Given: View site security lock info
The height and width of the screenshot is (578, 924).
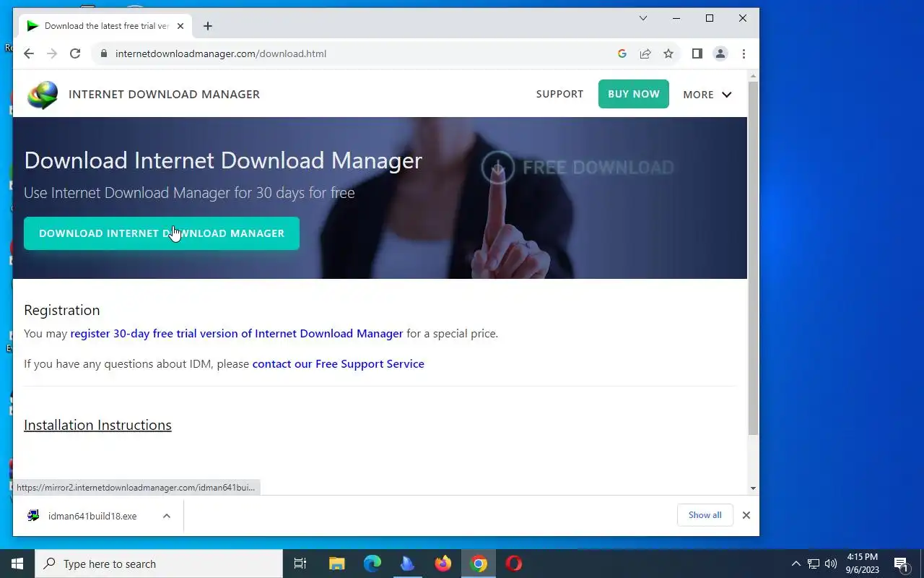Looking at the screenshot, I should pos(104,53).
